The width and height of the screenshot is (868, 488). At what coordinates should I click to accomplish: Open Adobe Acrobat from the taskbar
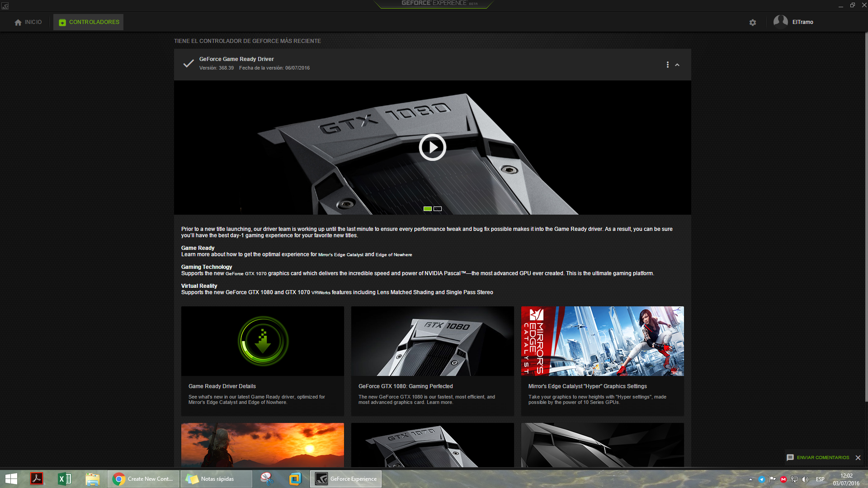pyautogui.click(x=37, y=479)
